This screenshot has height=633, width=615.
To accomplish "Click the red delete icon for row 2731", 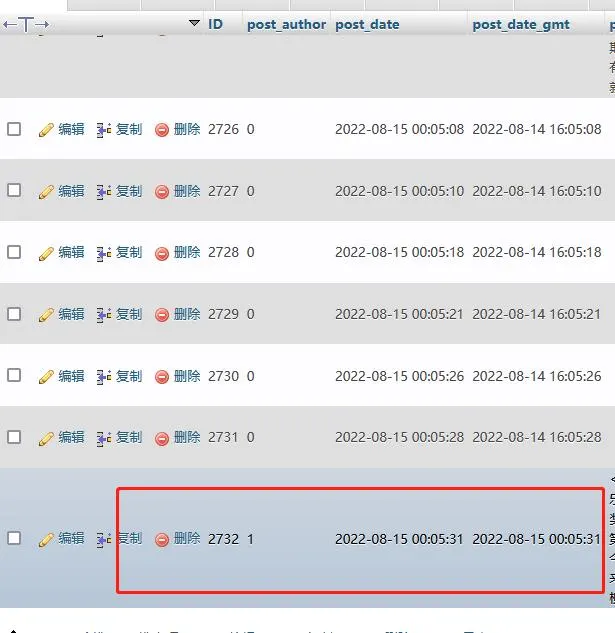I will 162,438.
